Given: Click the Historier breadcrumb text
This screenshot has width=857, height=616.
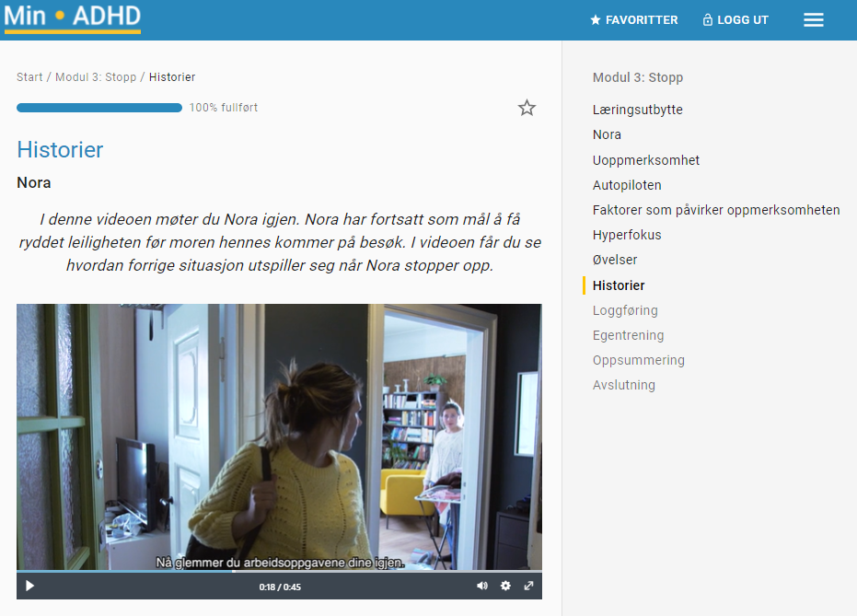Looking at the screenshot, I should tap(172, 77).
